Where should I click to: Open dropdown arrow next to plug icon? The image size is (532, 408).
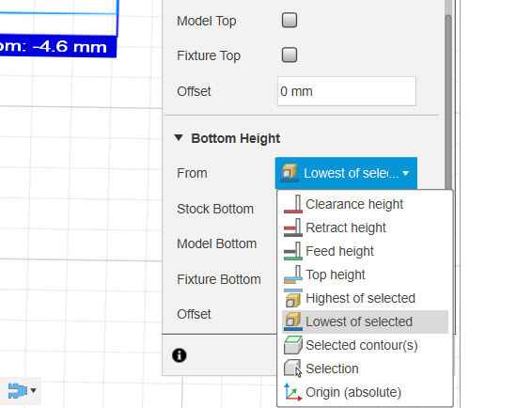pyautogui.click(x=33, y=390)
